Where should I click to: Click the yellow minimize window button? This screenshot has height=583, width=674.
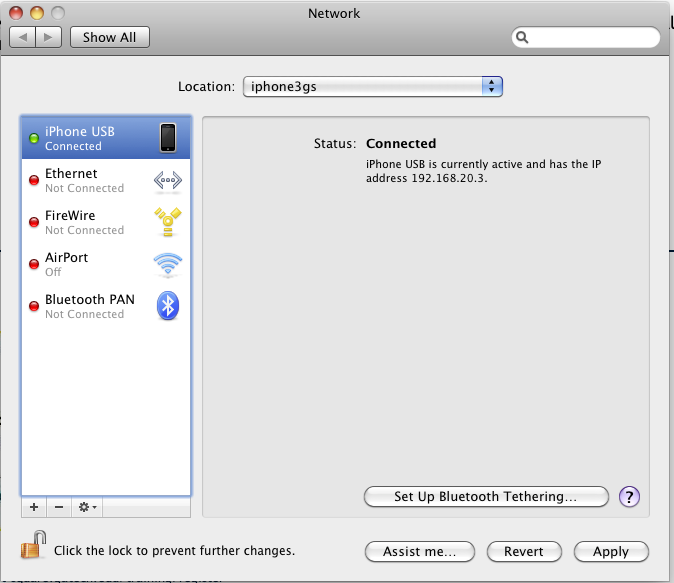[37, 13]
